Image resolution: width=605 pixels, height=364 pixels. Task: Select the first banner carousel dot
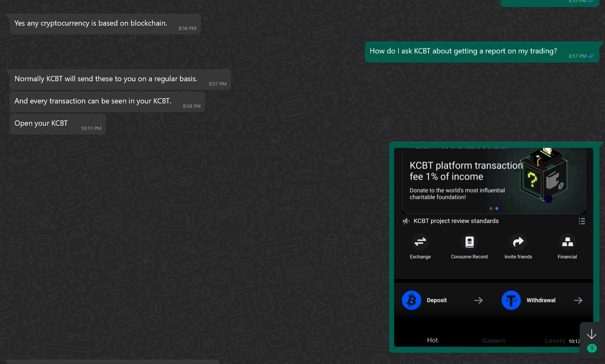pos(491,208)
